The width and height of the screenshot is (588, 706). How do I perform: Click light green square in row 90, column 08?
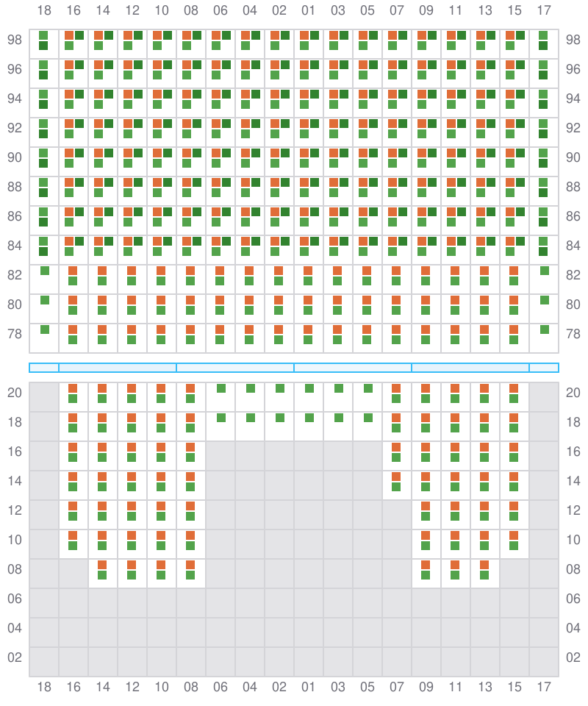pyautogui.click(x=187, y=163)
